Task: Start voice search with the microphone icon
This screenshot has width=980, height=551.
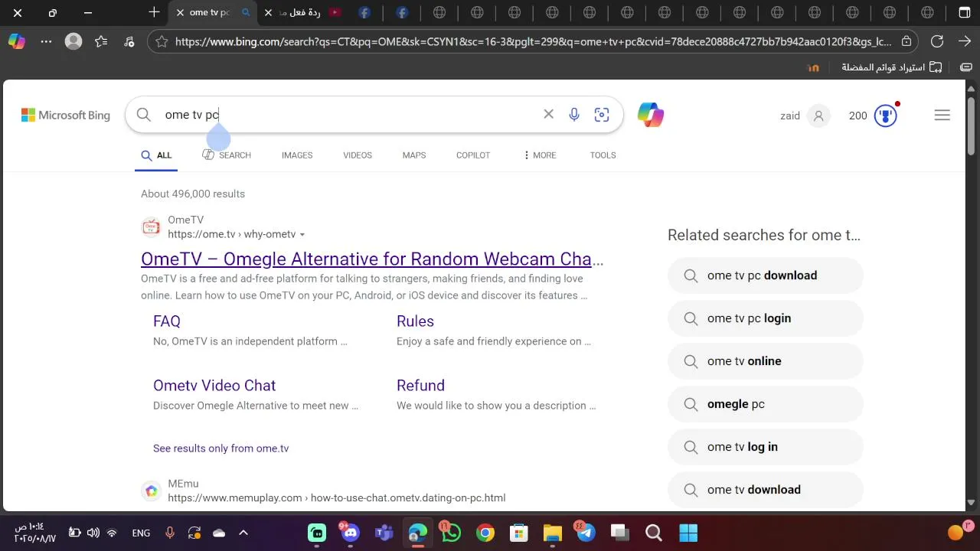Action: (574, 115)
